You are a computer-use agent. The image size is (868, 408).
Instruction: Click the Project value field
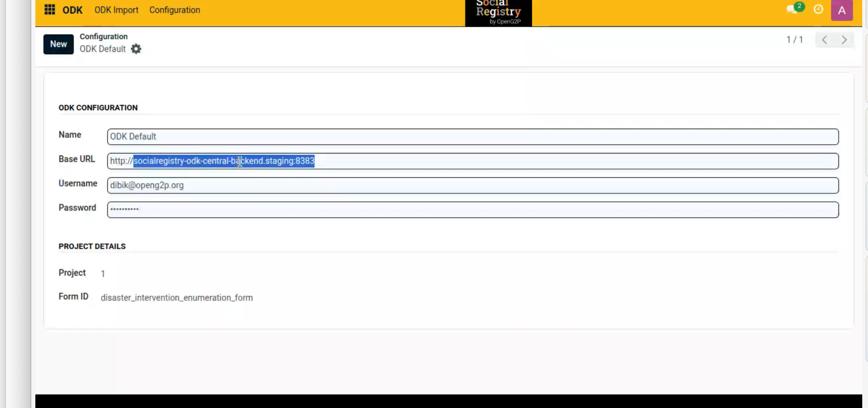tap(103, 274)
